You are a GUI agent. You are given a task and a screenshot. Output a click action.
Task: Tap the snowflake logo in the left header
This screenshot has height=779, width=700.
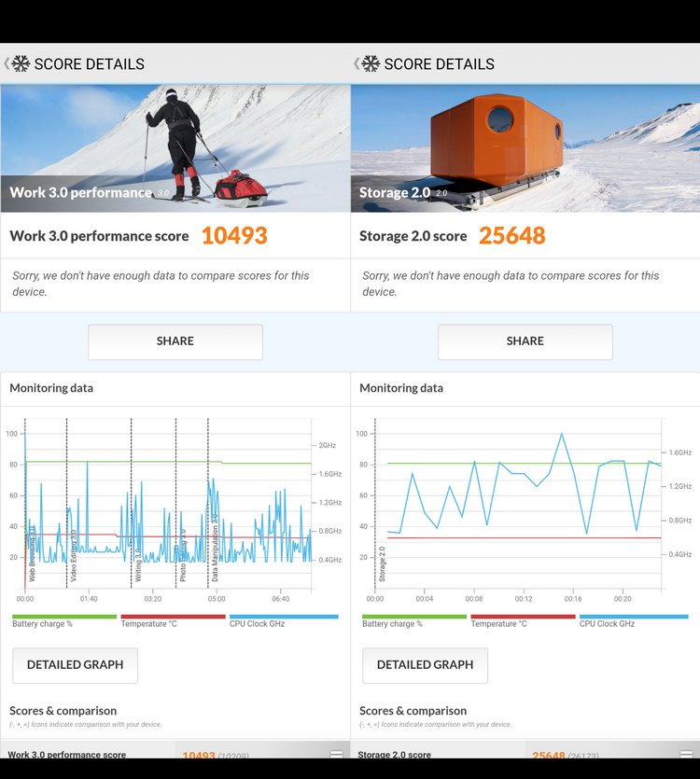coord(21,63)
